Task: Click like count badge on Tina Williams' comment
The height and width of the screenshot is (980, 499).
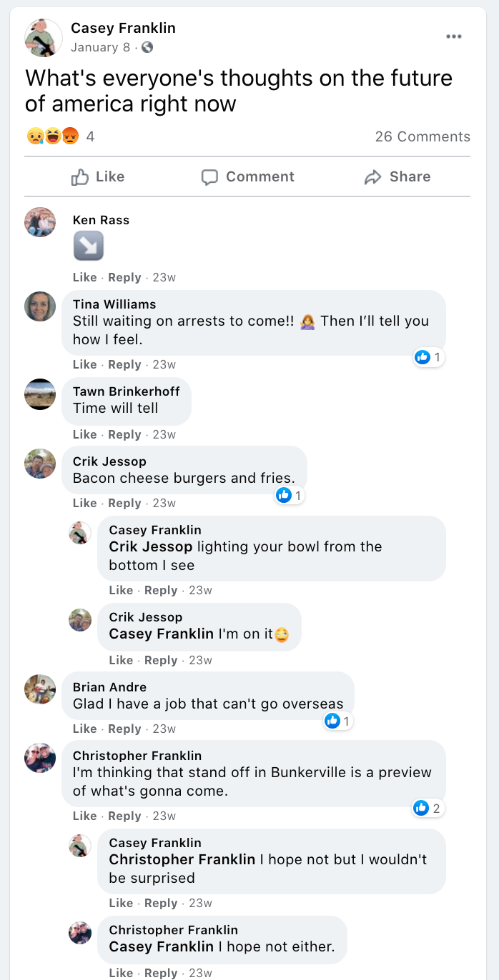Action: pos(429,357)
